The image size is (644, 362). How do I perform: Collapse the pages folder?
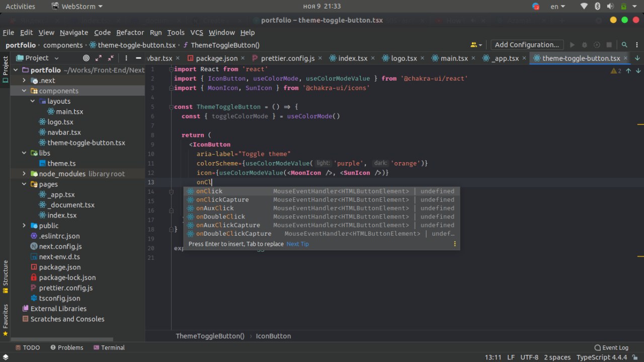point(24,184)
